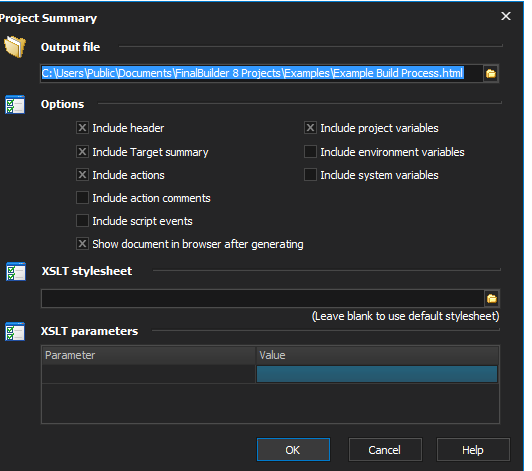Uncheck Include project variables

click(x=310, y=128)
